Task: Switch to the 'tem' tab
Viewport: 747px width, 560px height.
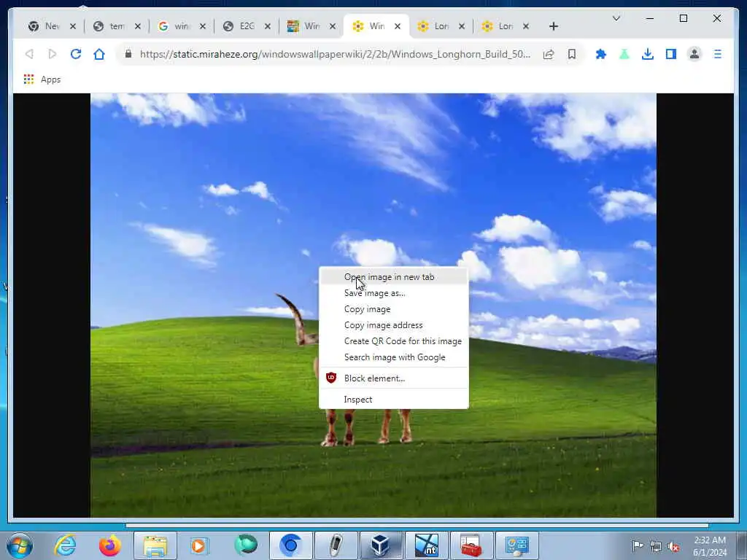Action: click(x=111, y=26)
